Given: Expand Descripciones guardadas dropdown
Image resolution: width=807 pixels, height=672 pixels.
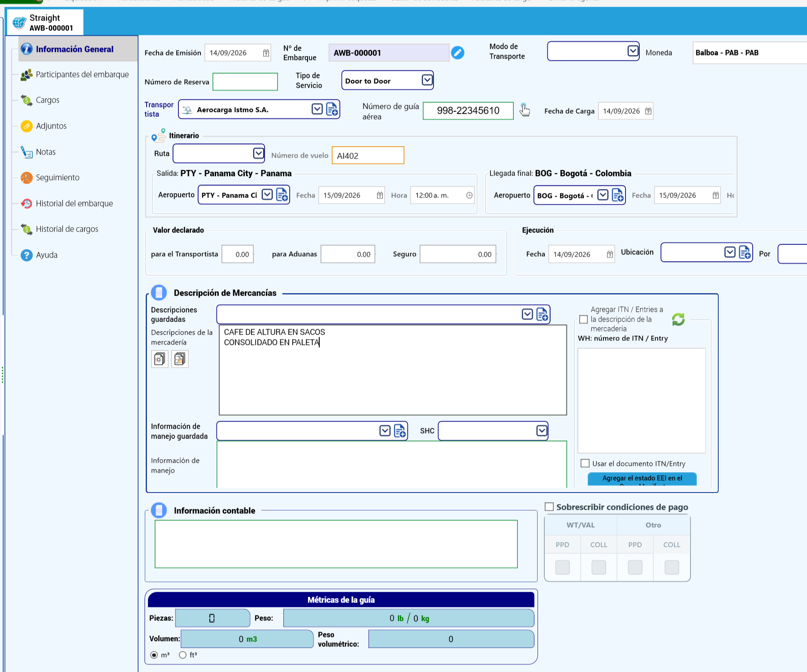Looking at the screenshot, I should click(x=527, y=314).
